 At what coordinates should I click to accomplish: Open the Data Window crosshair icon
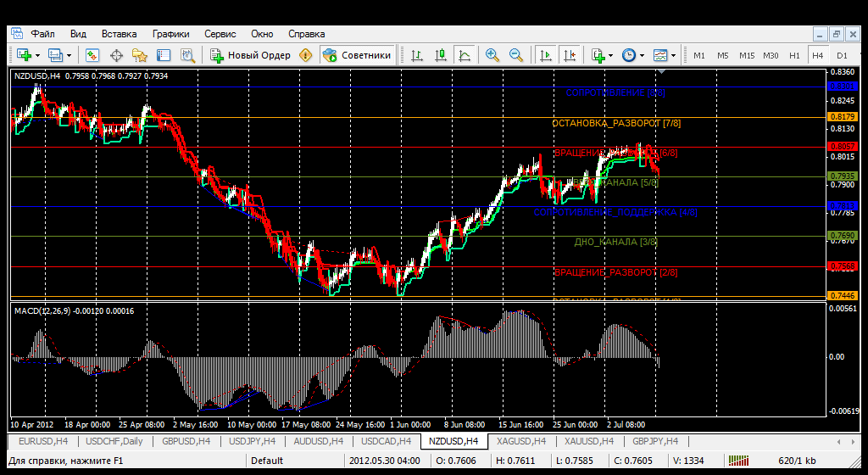[x=116, y=55]
